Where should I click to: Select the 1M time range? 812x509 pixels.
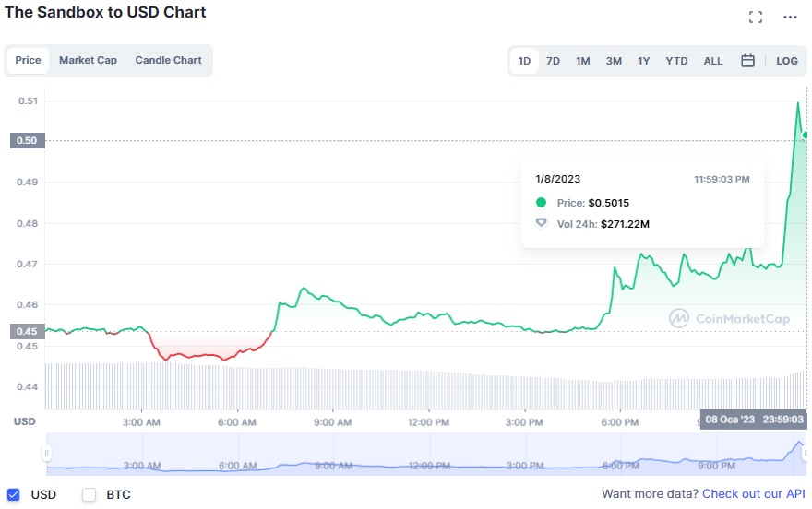(583, 61)
